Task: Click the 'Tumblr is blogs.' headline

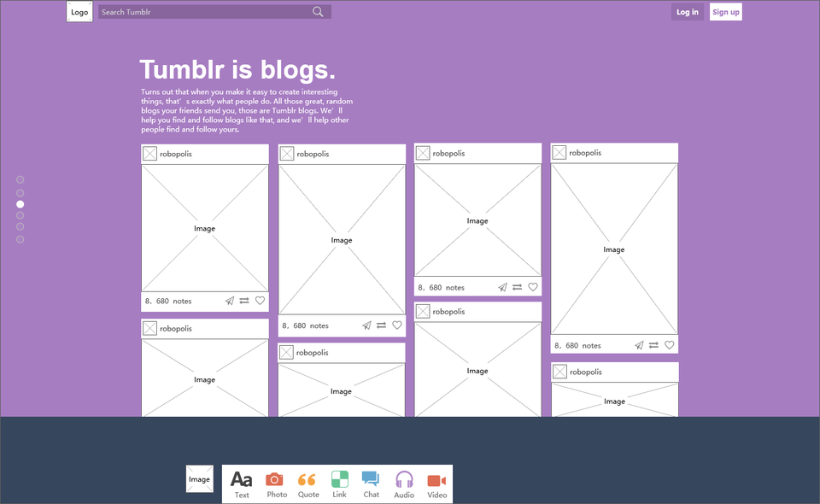Action: point(237,70)
